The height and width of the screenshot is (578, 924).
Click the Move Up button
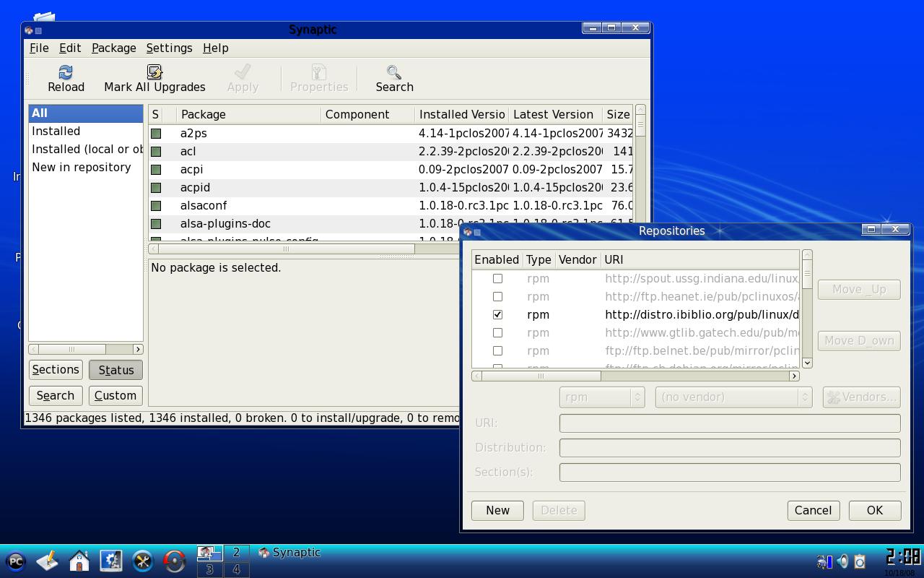pyautogui.click(x=858, y=290)
